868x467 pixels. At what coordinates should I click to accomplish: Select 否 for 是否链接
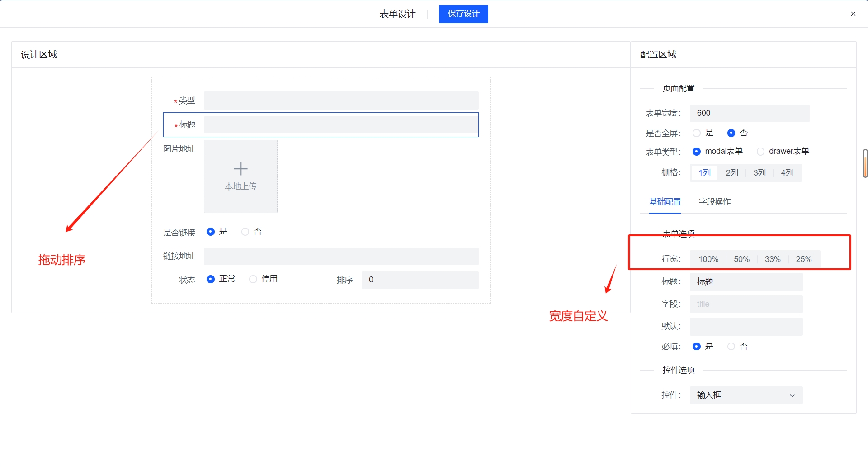[245, 232]
